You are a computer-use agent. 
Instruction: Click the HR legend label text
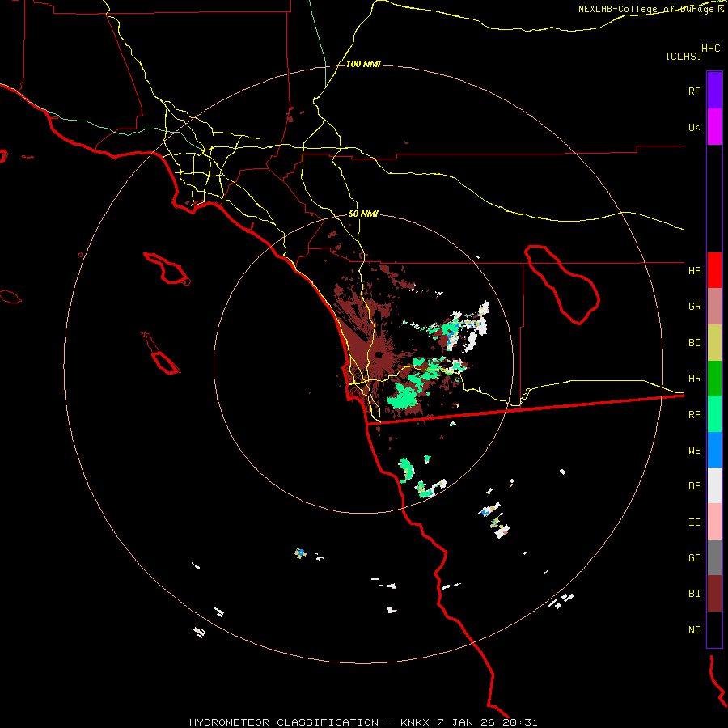coord(694,379)
